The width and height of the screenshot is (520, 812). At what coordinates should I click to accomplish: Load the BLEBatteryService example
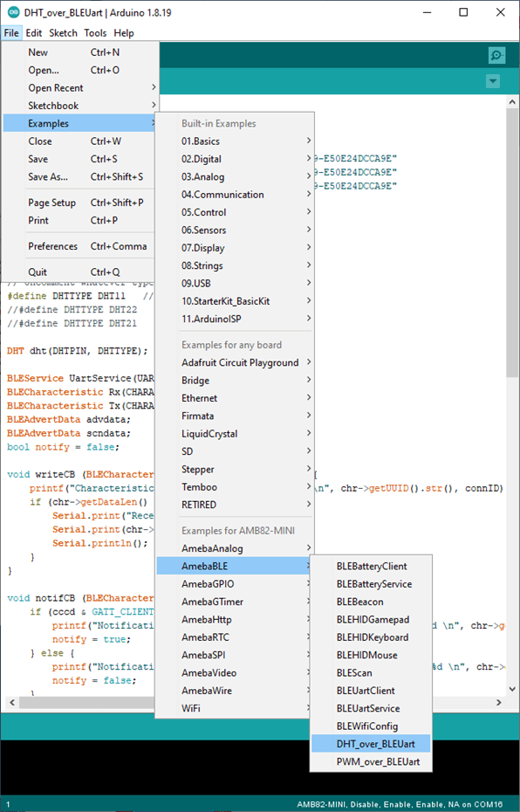(371, 583)
